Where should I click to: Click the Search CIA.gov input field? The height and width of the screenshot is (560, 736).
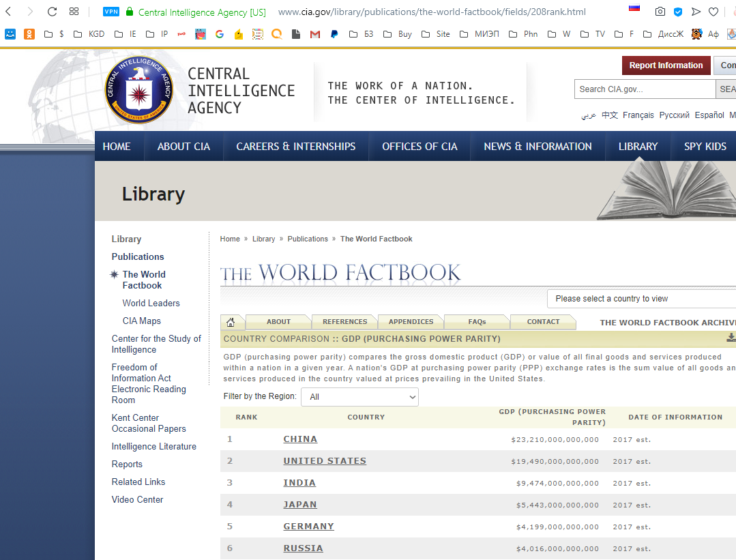point(645,89)
